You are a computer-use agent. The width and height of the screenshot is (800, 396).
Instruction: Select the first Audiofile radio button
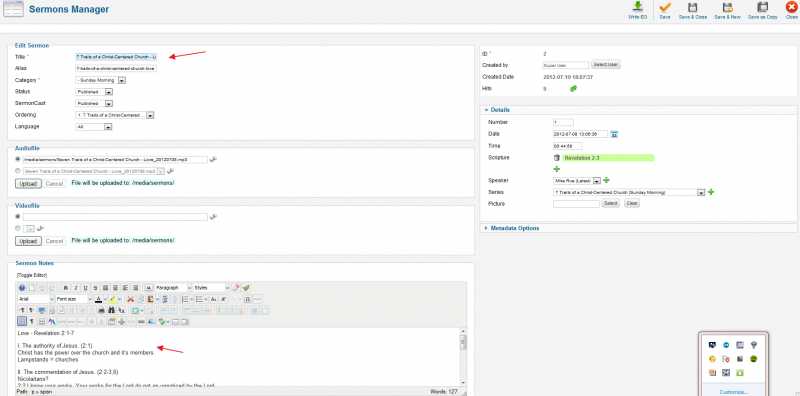point(18,159)
